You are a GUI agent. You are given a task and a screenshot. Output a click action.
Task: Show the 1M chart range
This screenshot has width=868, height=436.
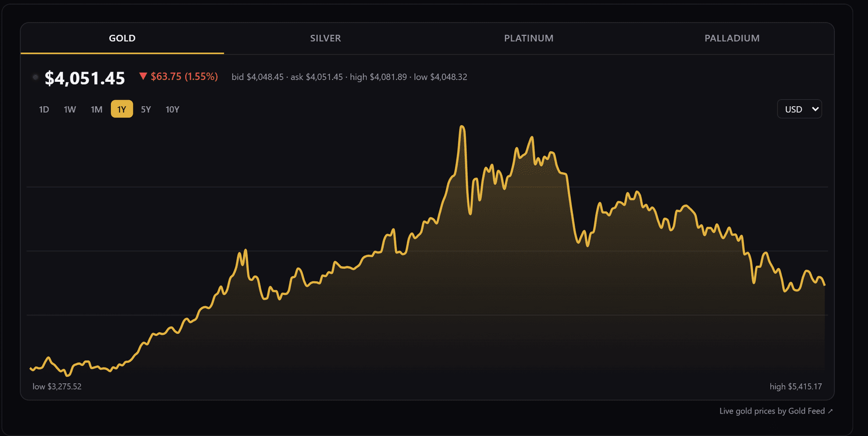click(97, 109)
